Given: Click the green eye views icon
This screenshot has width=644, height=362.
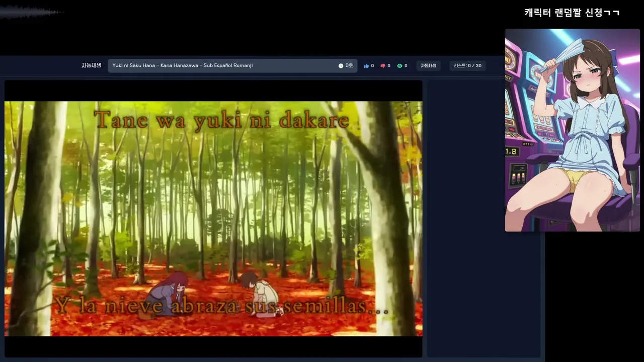Looking at the screenshot, I should [399, 66].
